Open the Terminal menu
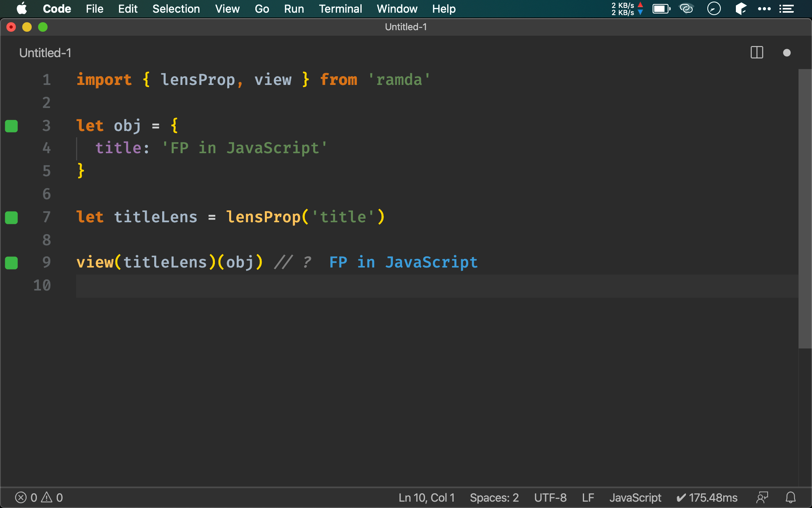 pyautogui.click(x=340, y=9)
